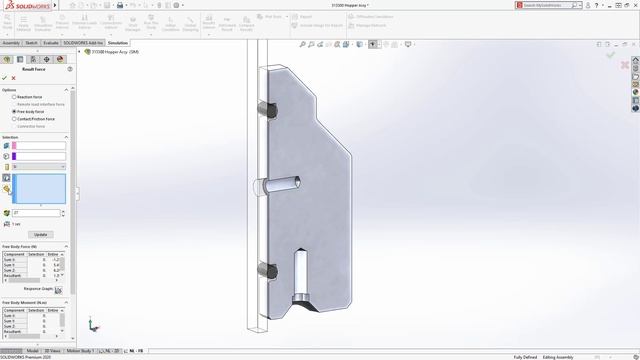Viewport: 640px width, 360px height.
Task: Open the Results Advisor dropdown arrow
Action: pyautogui.click(x=209, y=35)
